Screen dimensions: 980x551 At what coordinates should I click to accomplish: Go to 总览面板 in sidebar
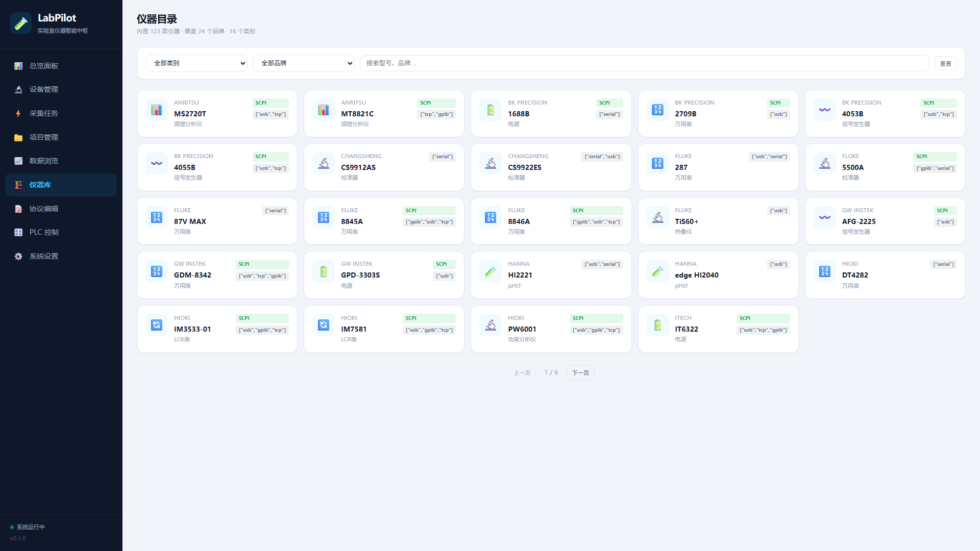61,66
